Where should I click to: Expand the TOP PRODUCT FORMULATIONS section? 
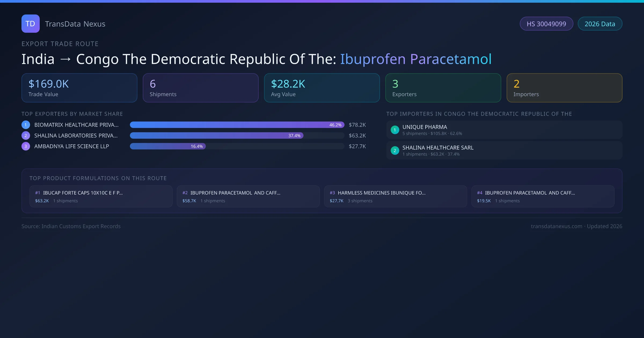click(98, 178)
